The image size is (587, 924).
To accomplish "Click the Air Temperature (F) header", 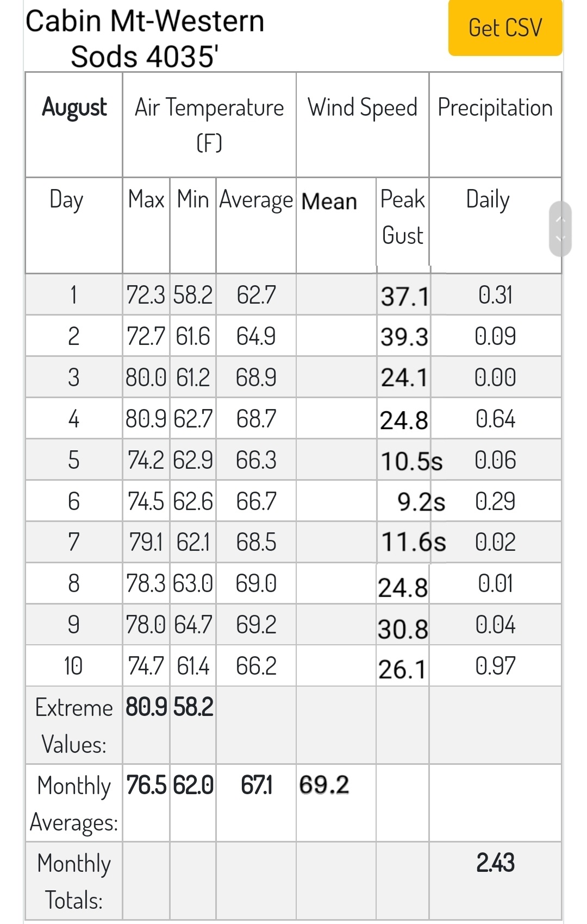I will point(209,124).
